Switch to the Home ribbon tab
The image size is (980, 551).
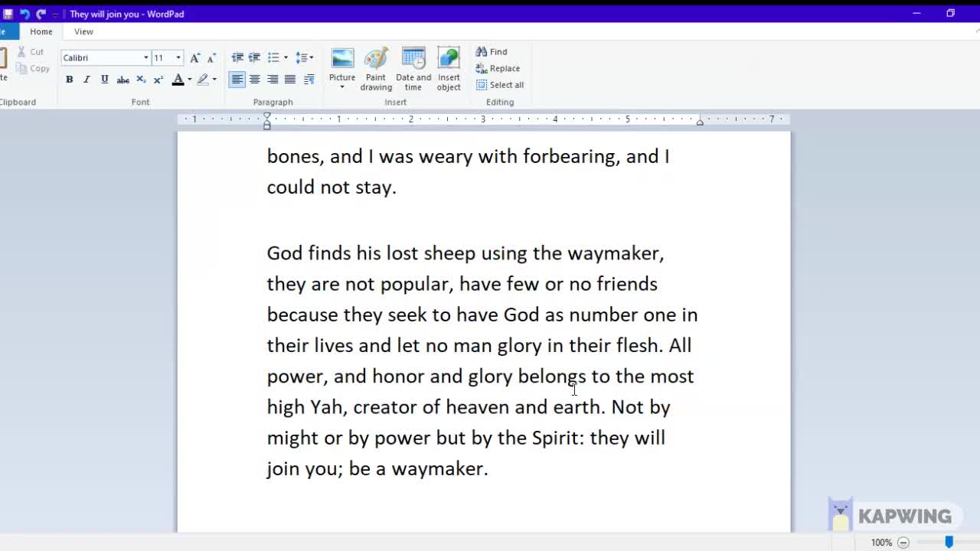(41, 31)
